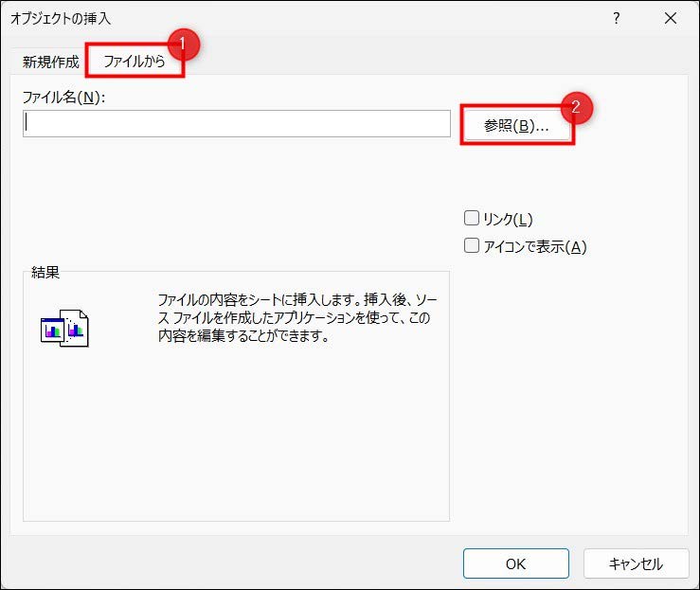Click the red number 2 badge

(576, 106)
